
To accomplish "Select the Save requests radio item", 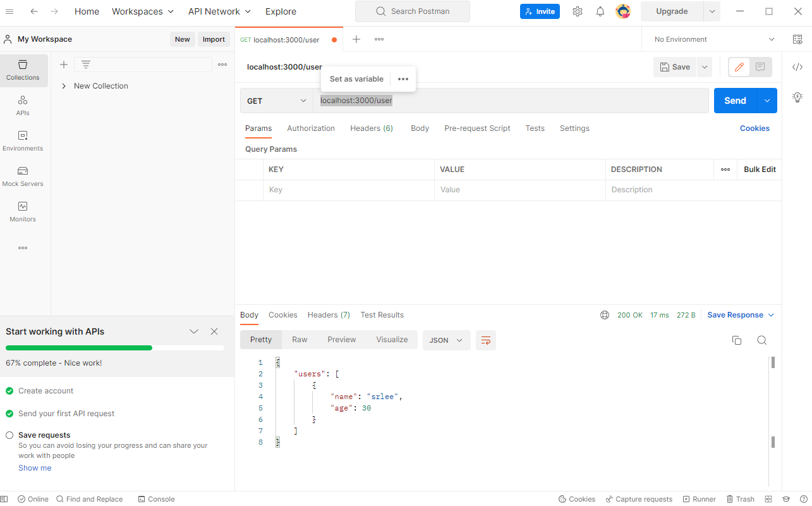I will [9, 435].
